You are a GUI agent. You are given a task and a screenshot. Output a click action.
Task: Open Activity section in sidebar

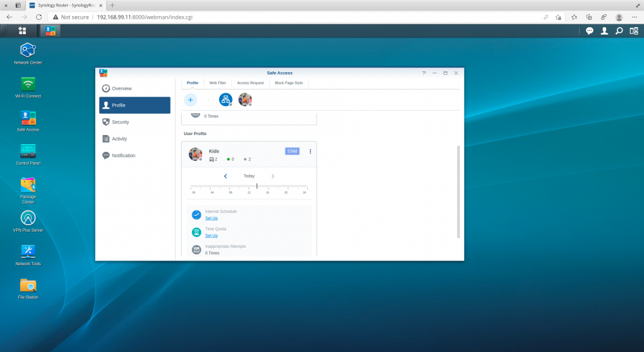(135, 138)
